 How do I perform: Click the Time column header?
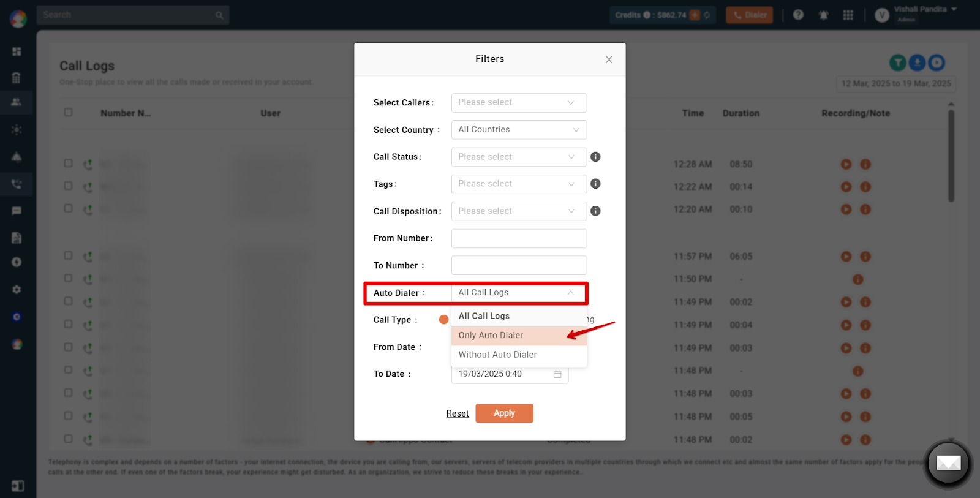(693, 113)
